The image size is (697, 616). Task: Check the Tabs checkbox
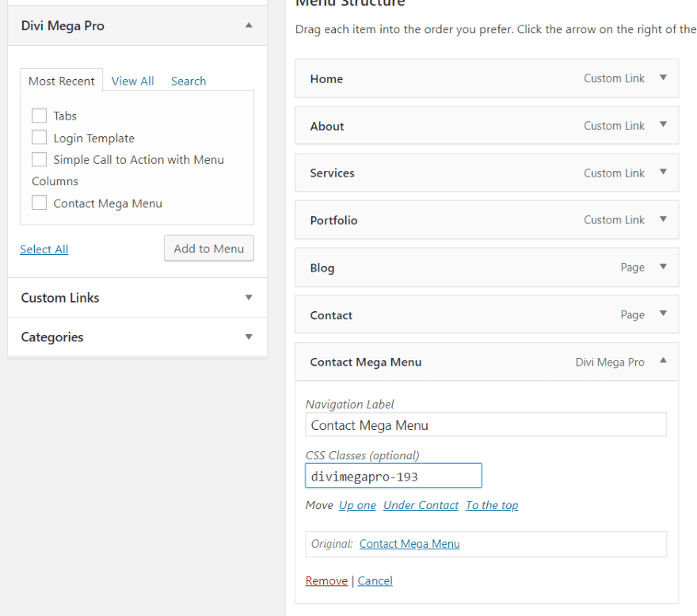[39, 116]
